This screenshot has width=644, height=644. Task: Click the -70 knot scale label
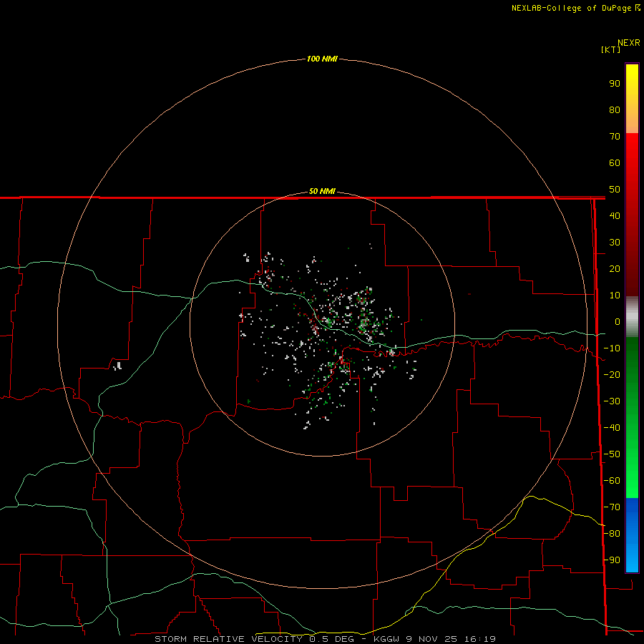(x=612, y=507)
